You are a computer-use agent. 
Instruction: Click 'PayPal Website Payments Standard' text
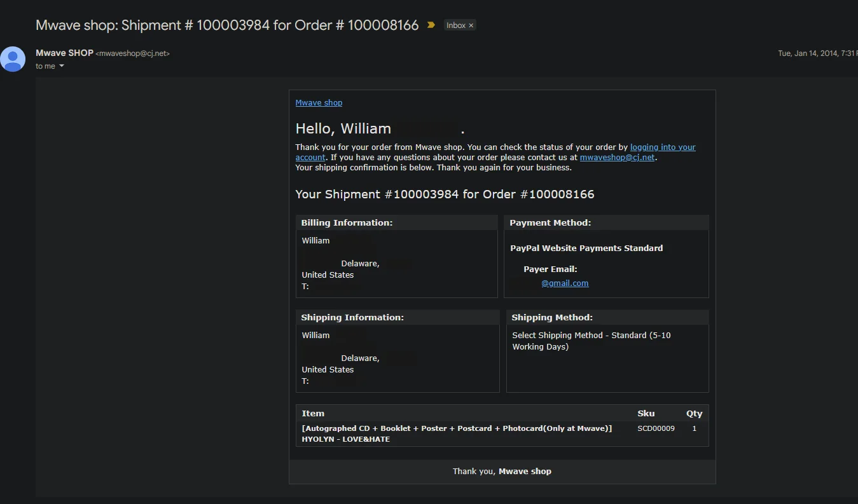tap(586, 248)
